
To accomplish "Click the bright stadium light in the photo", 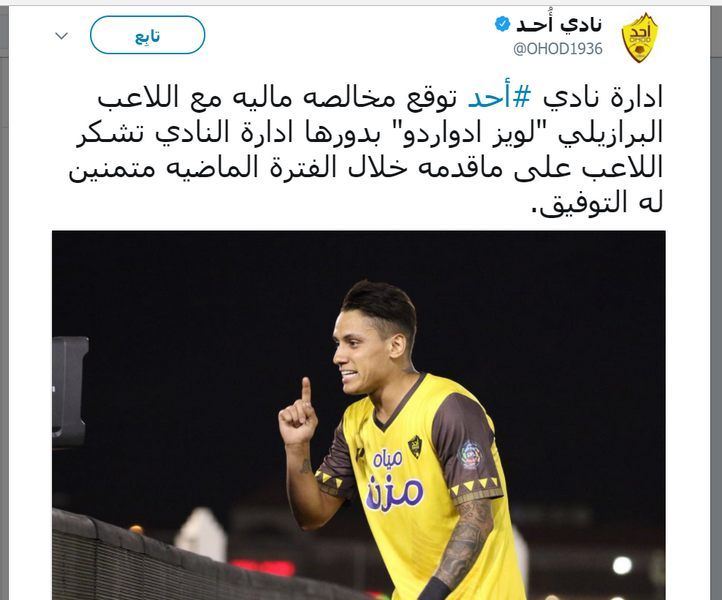I will (622, 565).
